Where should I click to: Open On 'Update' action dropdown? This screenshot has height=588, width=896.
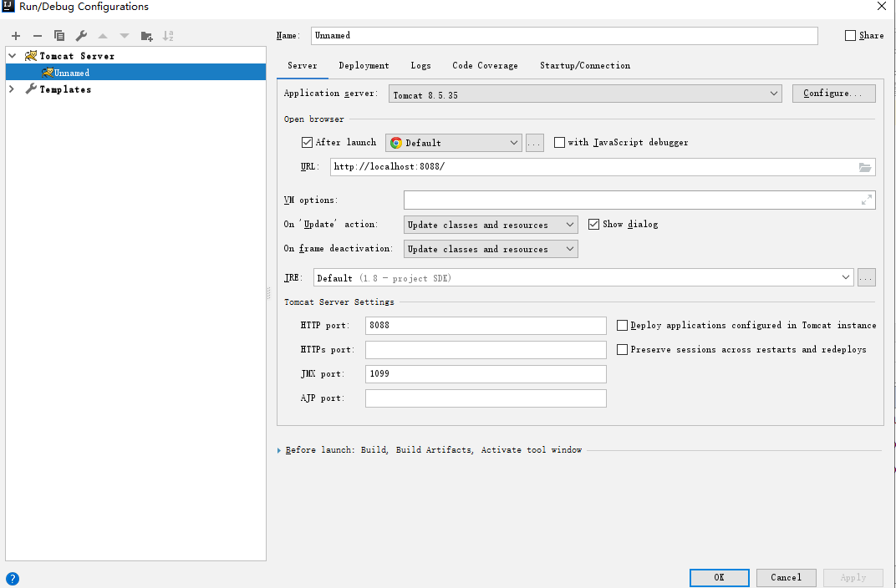click(491, 225)
